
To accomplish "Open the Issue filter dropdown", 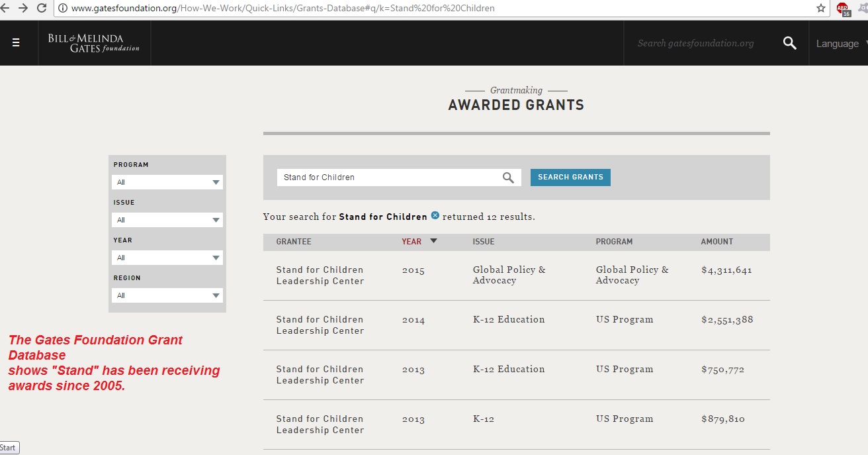I will tap(167, 220).
